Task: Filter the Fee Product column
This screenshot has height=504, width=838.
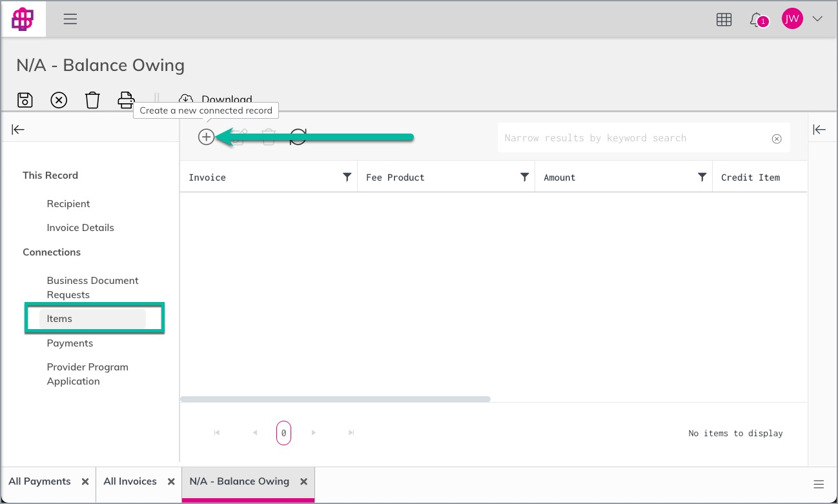Action: click(x=524, y=177)
